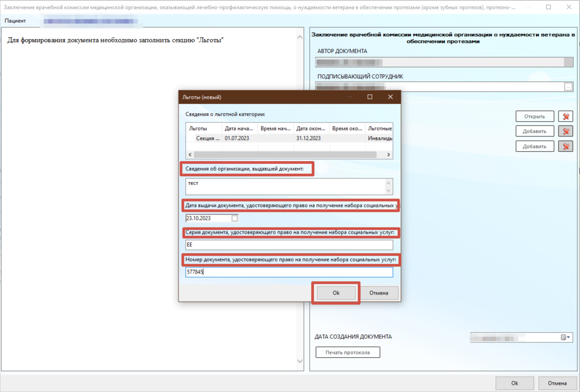Click Отмена at the bottom of the main window
This screenshot has height=392, width=580.
(x=557, y=383)
